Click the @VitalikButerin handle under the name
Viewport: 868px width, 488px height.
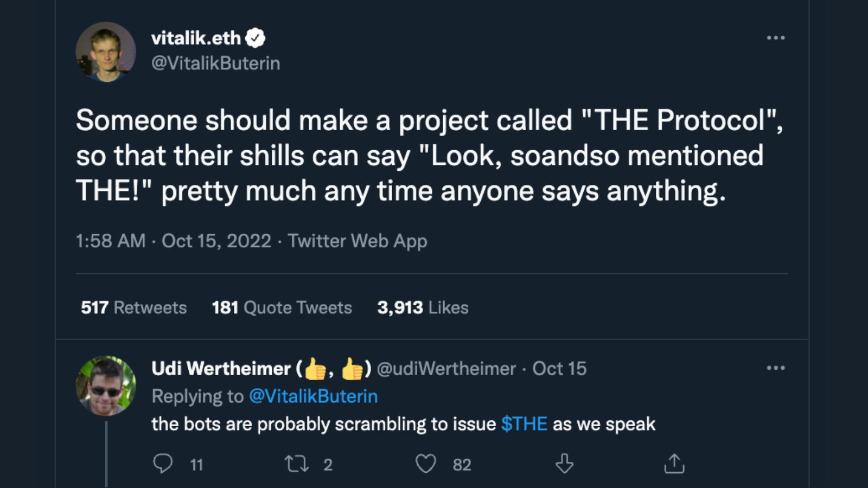[x=216, y=63]
